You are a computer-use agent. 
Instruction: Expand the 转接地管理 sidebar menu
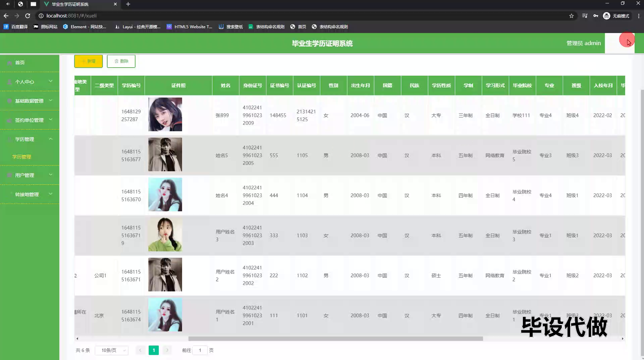(30, 194)
